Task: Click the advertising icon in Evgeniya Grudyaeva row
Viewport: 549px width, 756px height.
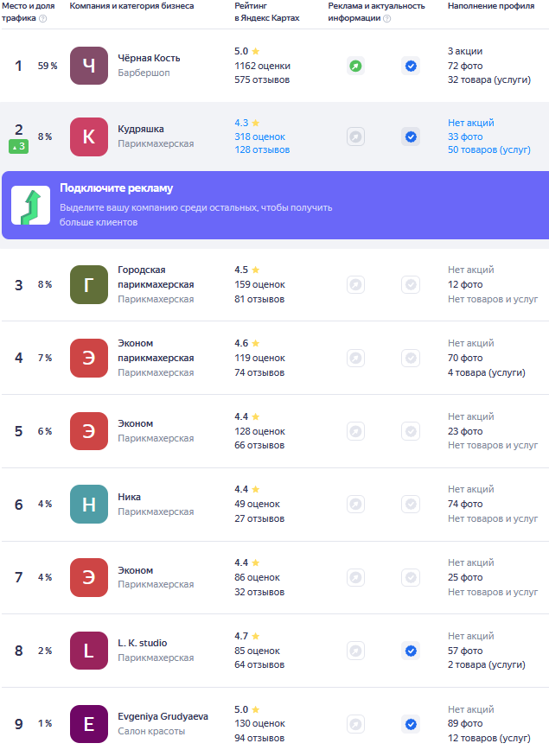Action: [355, 724]
